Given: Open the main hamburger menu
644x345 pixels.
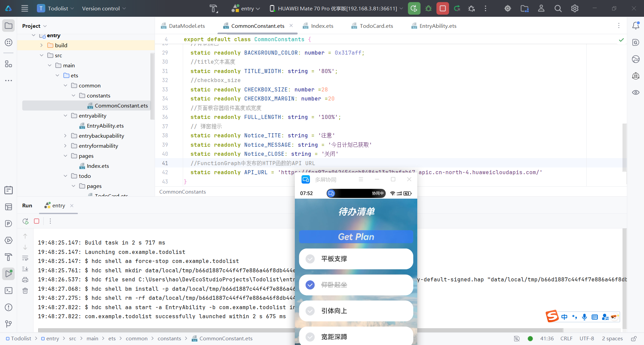Looking at the screenshot, I should tap(25, 8).
